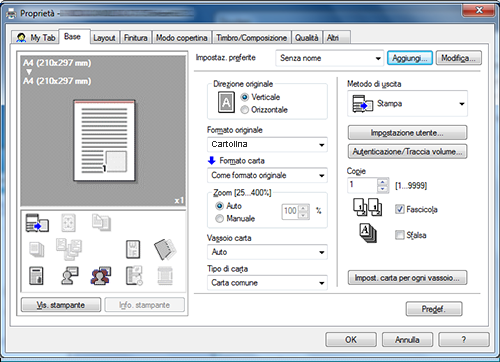Select the Base tab
500x362 pixels.
73,36
